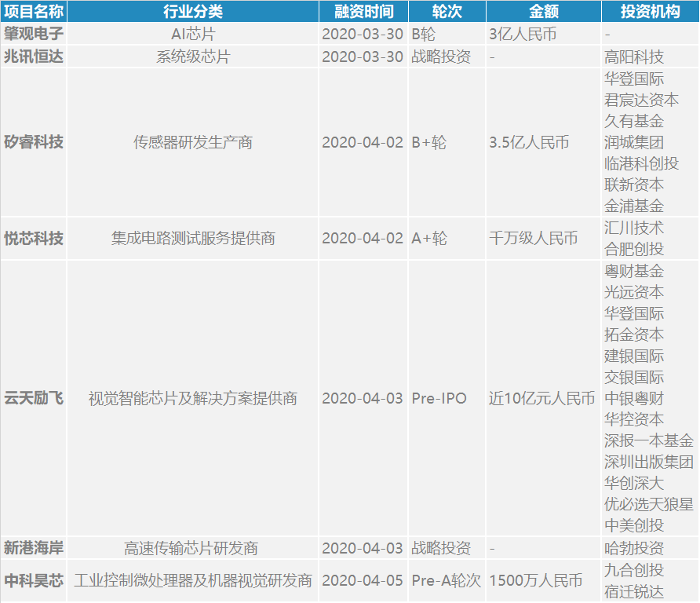Click the investor 华控资本
Image resolution: width=700 pixels, height=603 pixels.
pos(634,419)
